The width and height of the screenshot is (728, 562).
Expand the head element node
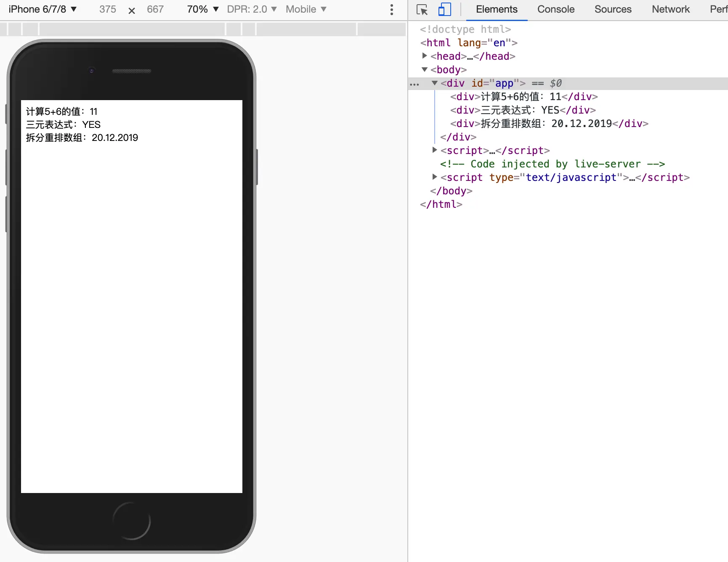(x=425, y=56)
